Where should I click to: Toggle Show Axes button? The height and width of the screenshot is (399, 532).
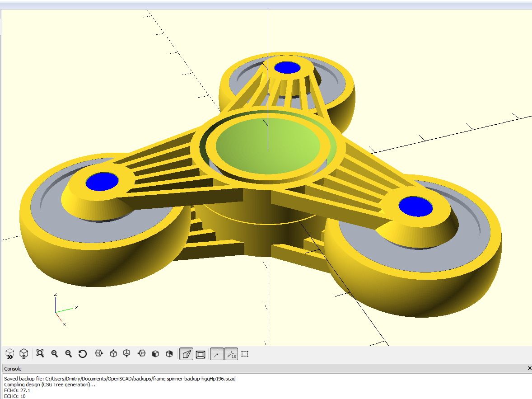(x=217, y=354)
